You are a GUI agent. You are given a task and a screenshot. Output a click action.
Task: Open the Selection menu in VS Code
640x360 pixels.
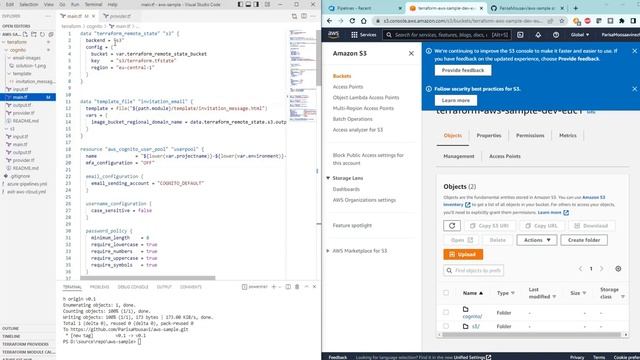[x=29, y=4]
